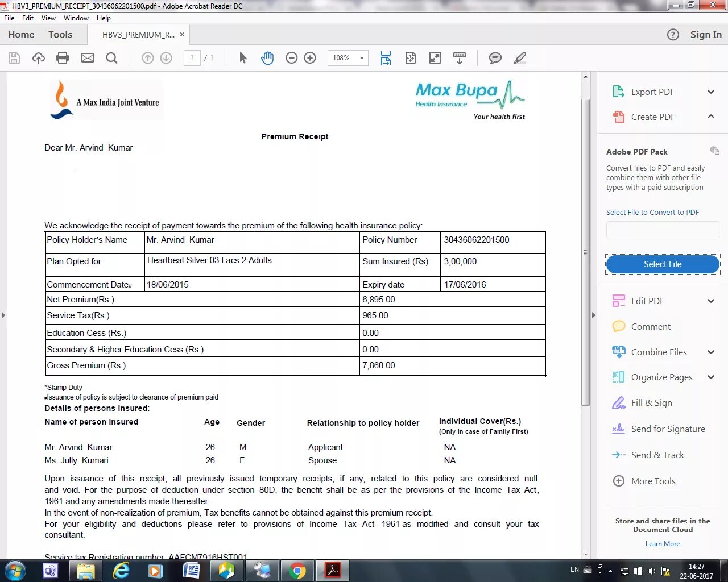Collapse the right tools pane arrow
The width and height of the screenshot is (728, 582).
[593, 315]
